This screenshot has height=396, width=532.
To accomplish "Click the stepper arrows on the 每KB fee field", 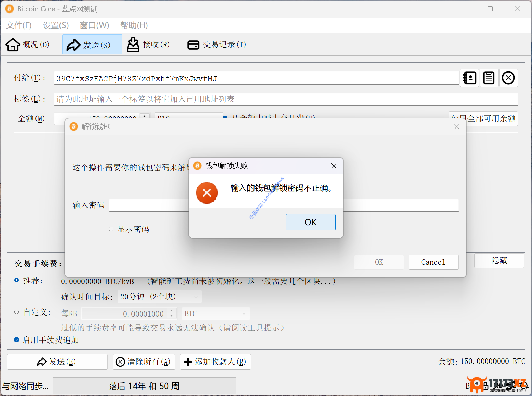I will click(172, 313).
